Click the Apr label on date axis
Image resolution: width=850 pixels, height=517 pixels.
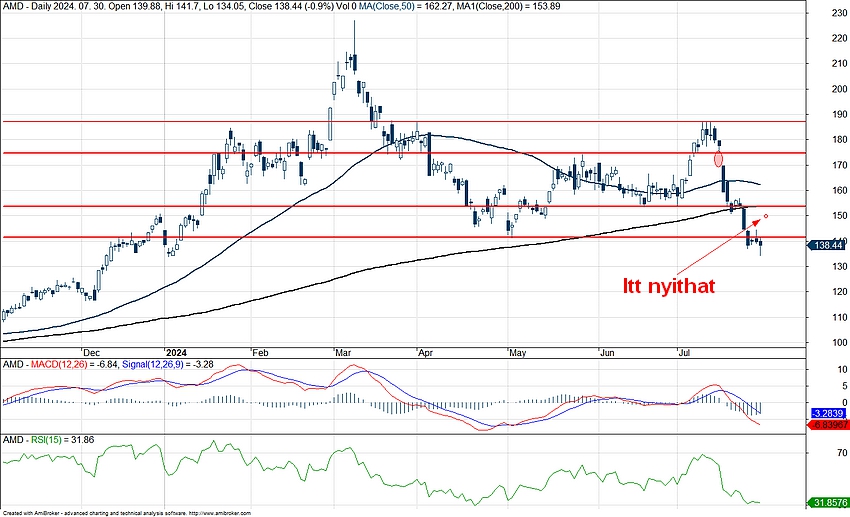click(425, 353)
